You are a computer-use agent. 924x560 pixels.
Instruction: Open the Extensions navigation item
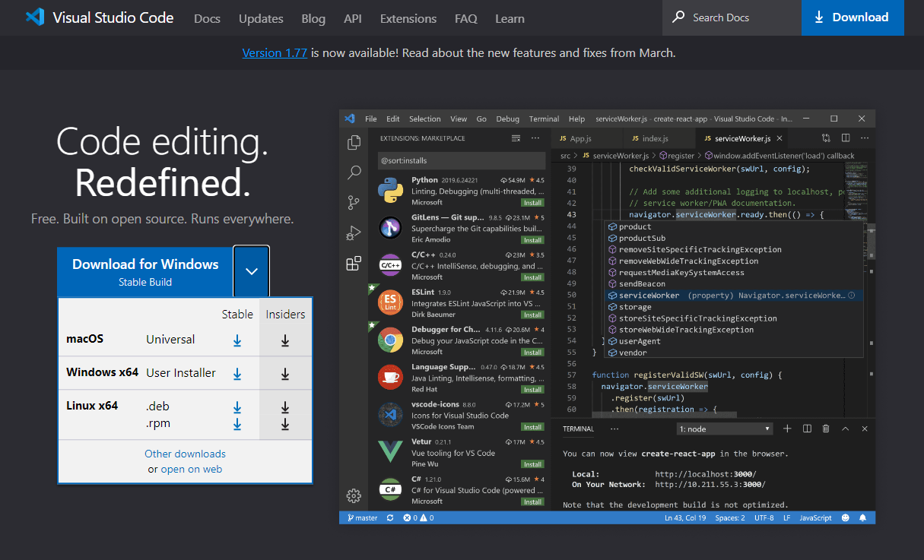coord(408,18)
